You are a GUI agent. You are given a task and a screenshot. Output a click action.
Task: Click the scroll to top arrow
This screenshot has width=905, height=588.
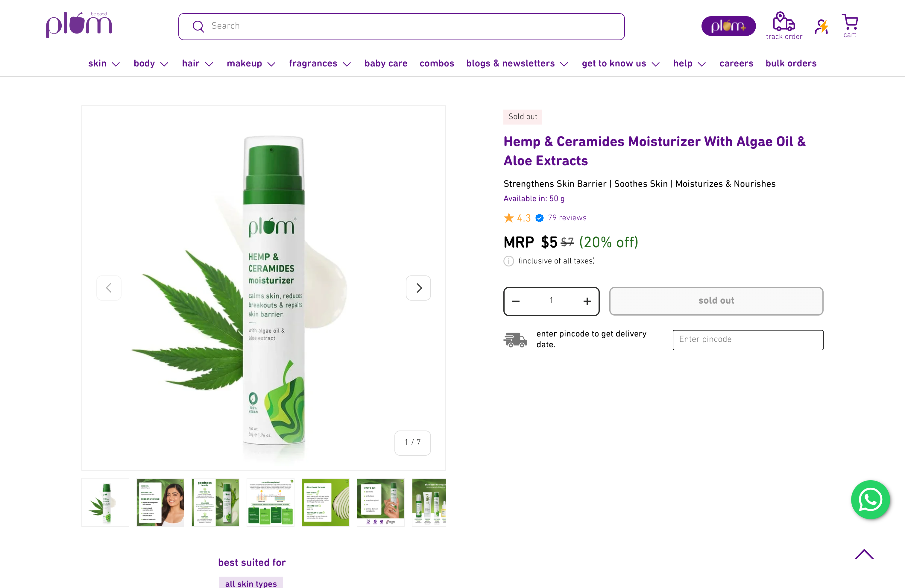tap(864, 554)
